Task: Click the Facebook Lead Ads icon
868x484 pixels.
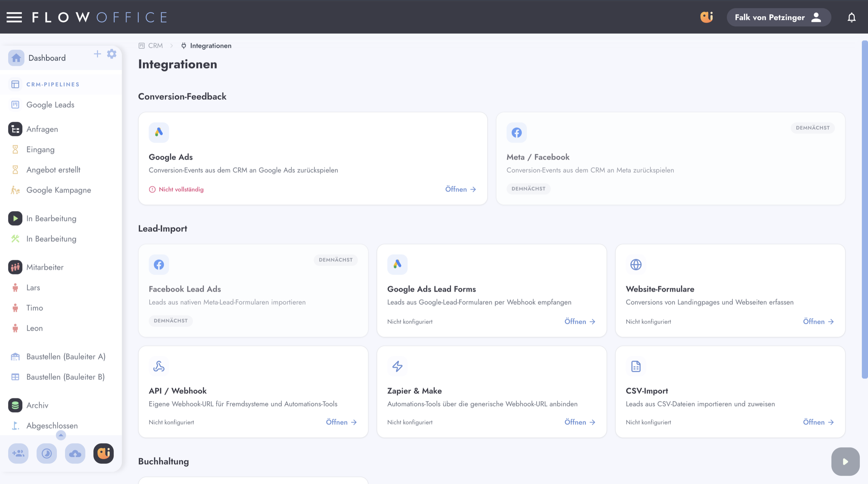Action: coord(159,265)
